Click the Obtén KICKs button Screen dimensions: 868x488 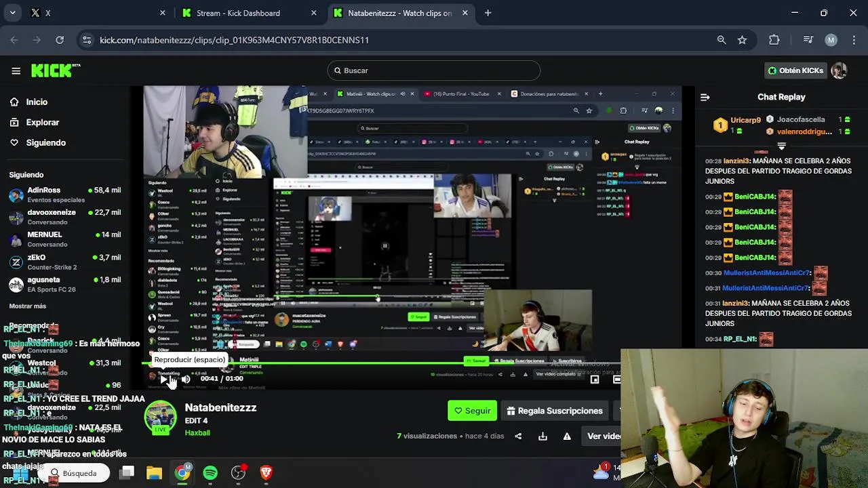[x=795, y=70]
